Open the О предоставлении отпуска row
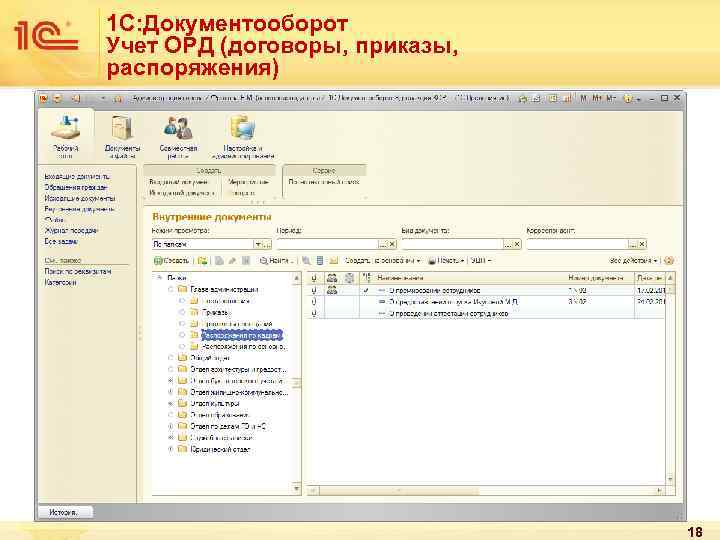 click(487, 302)
